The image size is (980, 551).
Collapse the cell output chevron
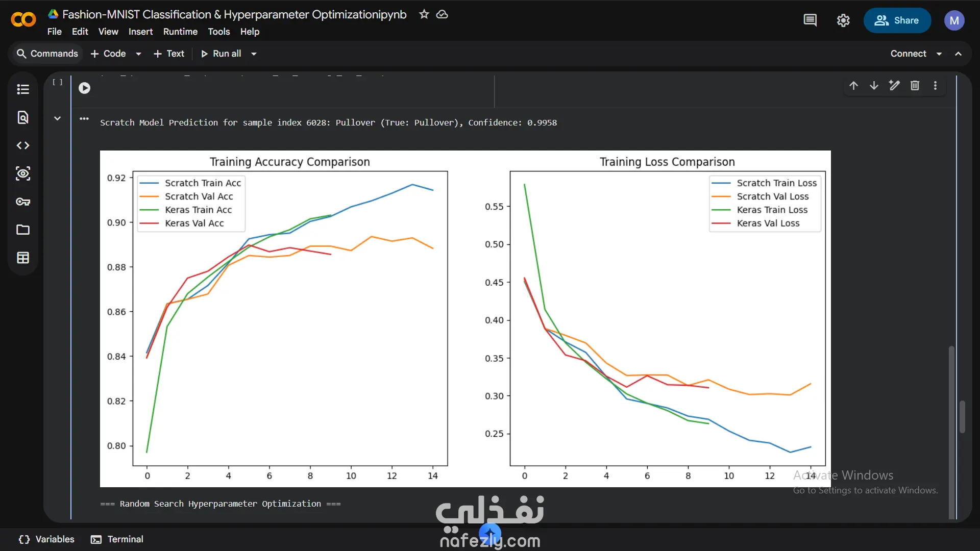pos(58,118)
